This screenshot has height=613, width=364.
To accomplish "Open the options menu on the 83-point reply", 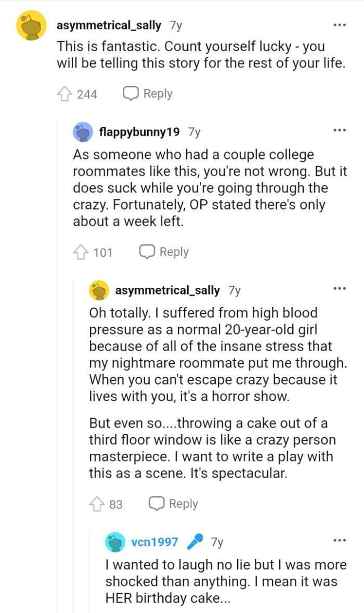I will pos(339,288).
